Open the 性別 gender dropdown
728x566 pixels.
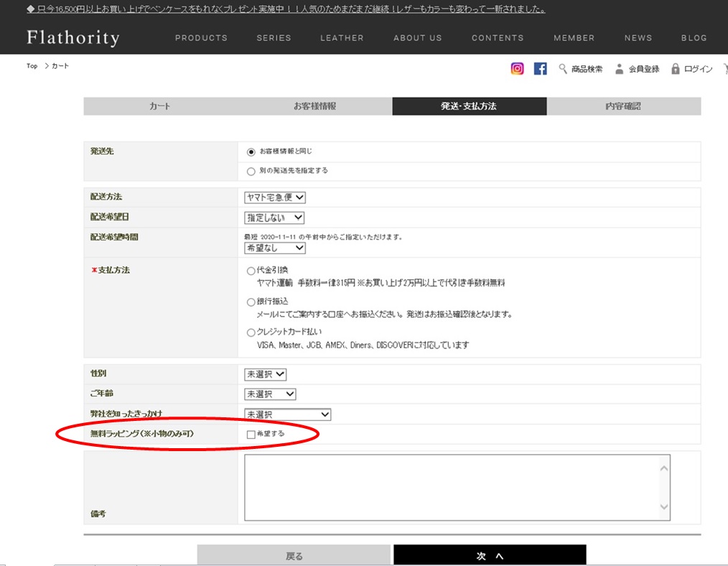[x=265, y=374]
